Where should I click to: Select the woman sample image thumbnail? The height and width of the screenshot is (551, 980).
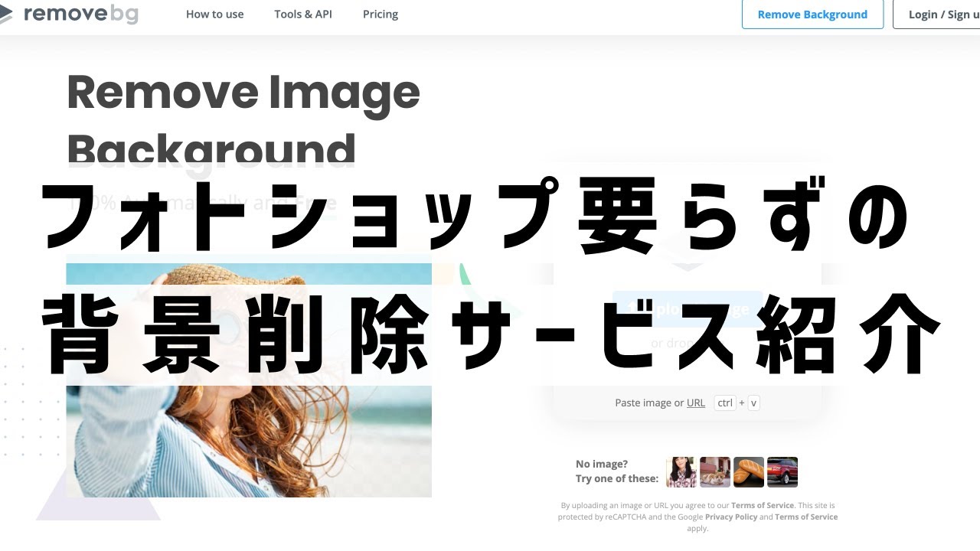pyautogui.click(x=681, y=472)
